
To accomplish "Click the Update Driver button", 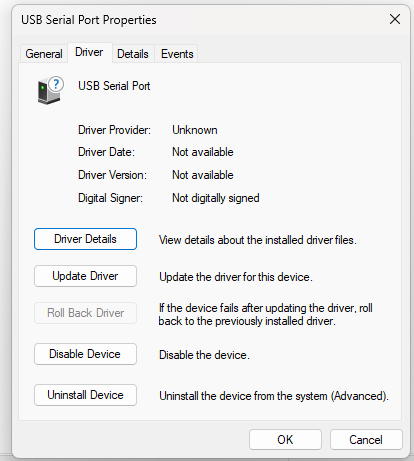I will tap(85, 276).
